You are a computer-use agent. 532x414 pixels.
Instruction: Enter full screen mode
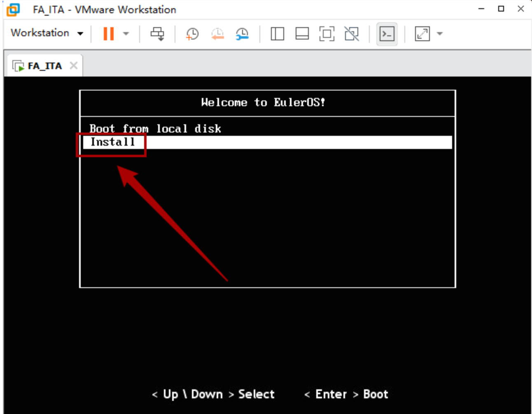(x=327, y=34)
